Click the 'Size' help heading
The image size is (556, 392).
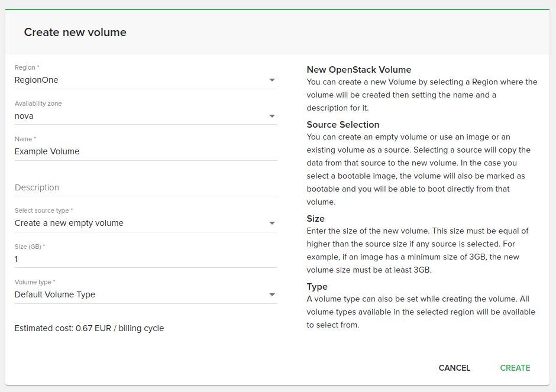coord(316,218)
